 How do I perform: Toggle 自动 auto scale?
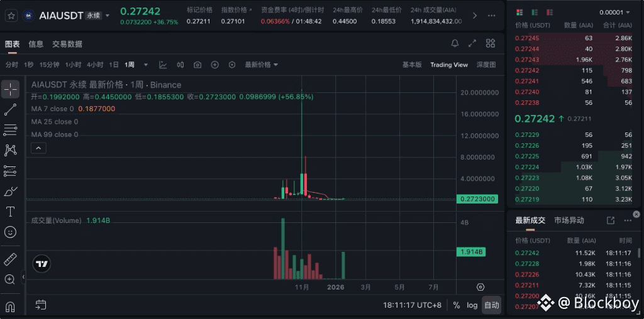491,305
